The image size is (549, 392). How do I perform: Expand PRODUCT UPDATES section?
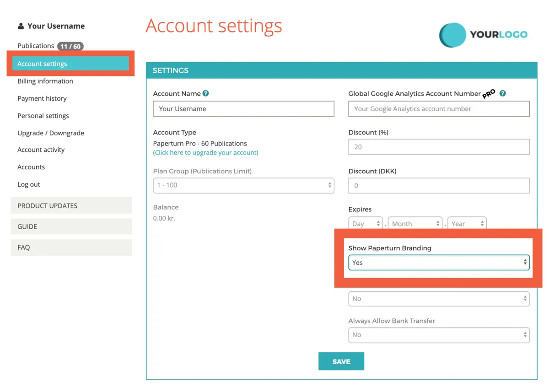point(71,205)
